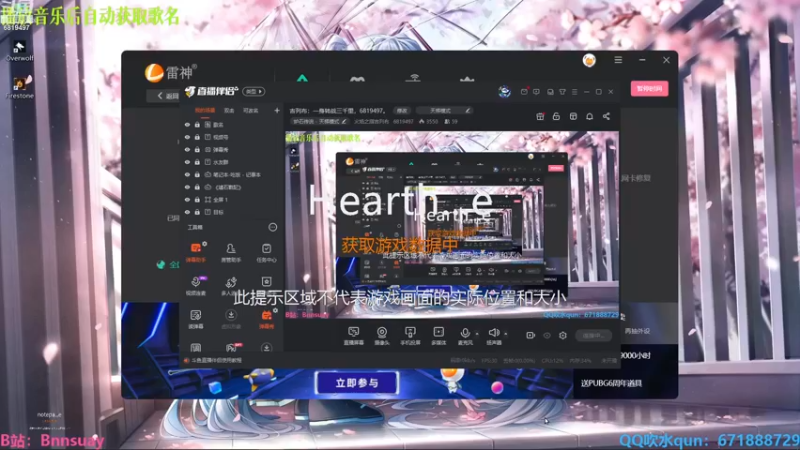Viewport: 800px width, 450px height.
Task: Edit the 炉石传说 category tag
Action: (x=320, y=121)
